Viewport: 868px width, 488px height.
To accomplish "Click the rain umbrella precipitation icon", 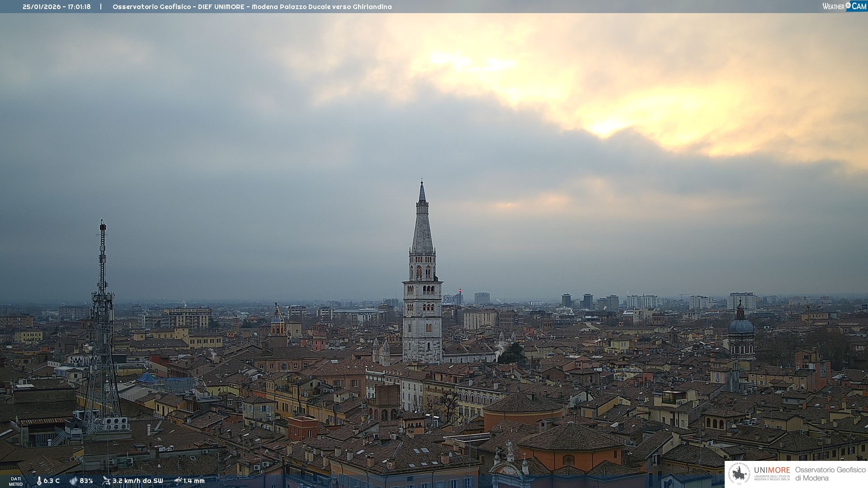I will click(178, 481).
